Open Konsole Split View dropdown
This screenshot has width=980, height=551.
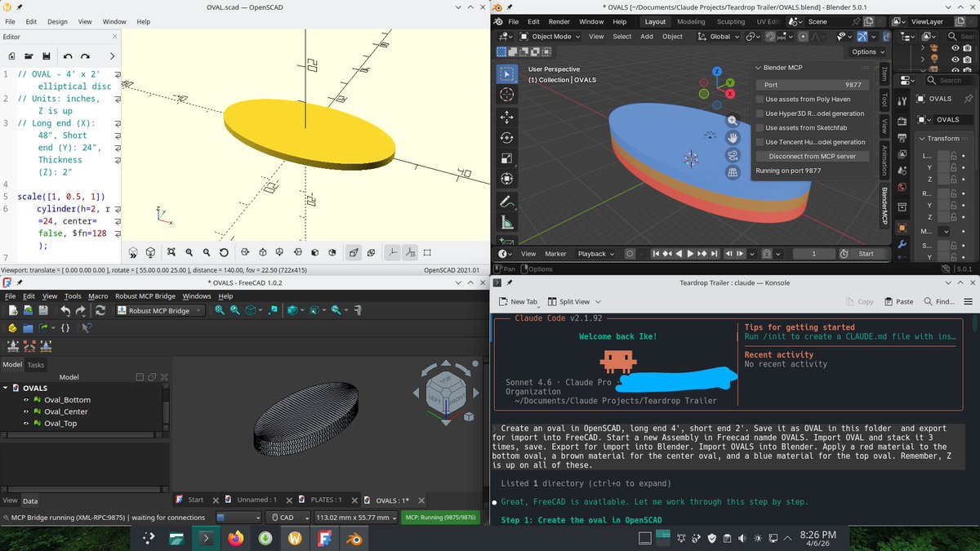[x=574, y=301]
